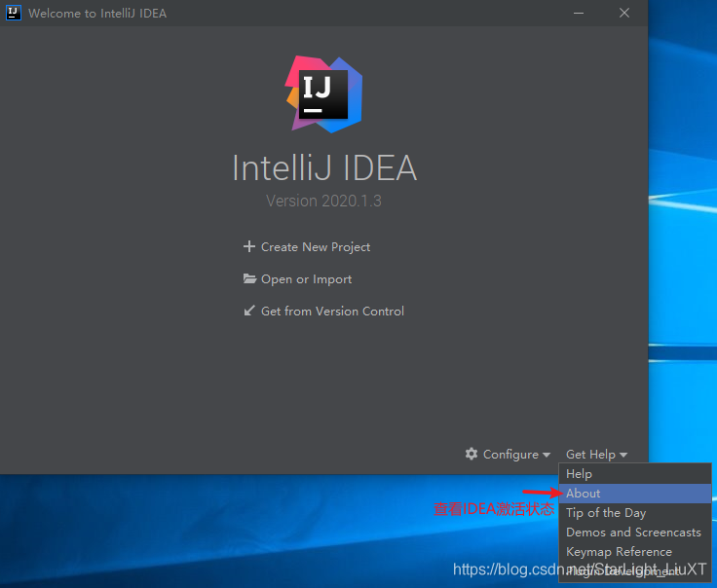
Task: Collapse the Get Help dropdown
Action: (x=596, y=454)
